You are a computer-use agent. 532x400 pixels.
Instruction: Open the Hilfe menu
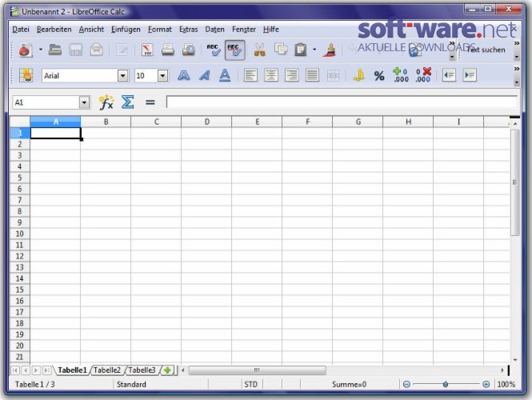point(270,29)
